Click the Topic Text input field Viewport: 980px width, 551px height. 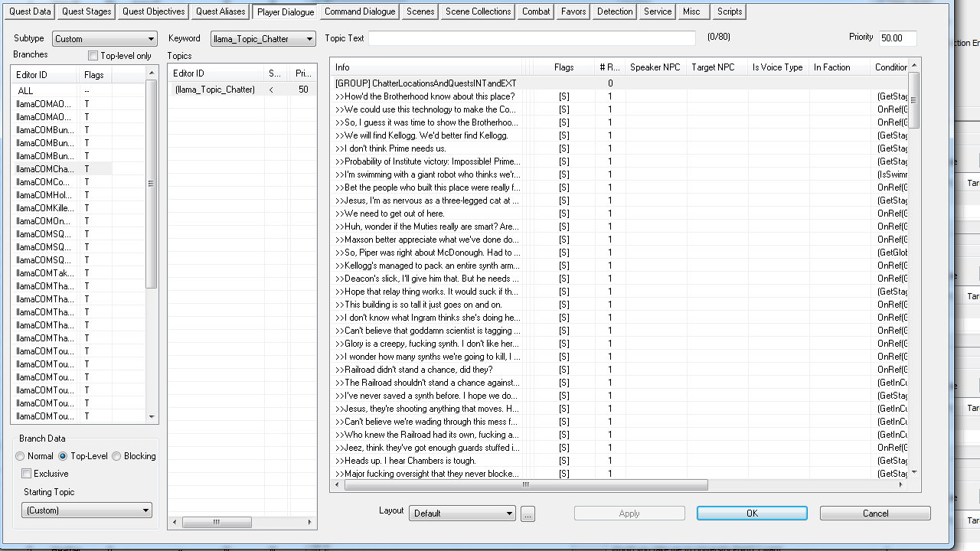(x=532, y=38)
